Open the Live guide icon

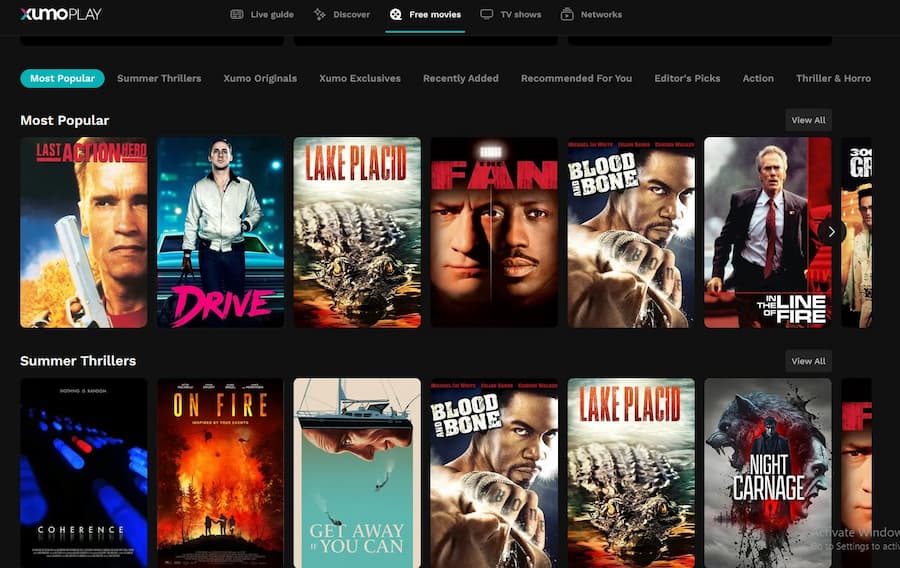236,14
